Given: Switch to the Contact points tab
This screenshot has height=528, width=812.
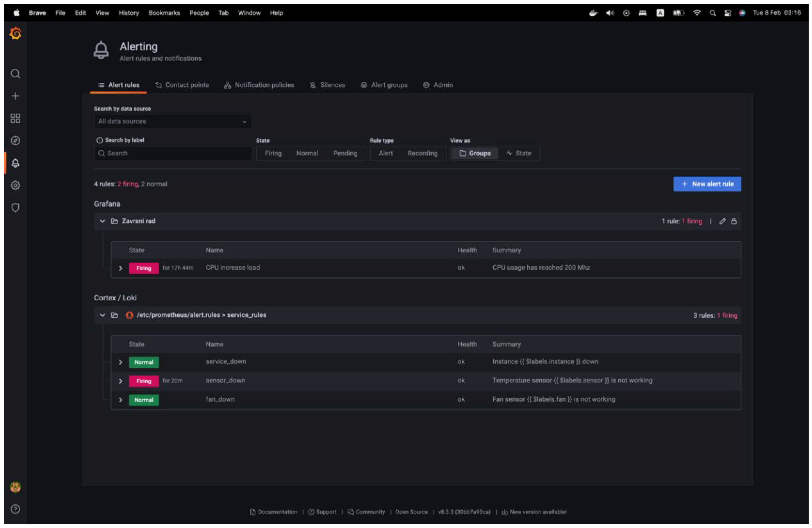Looking at the screenshot, I should coord(182,85).
